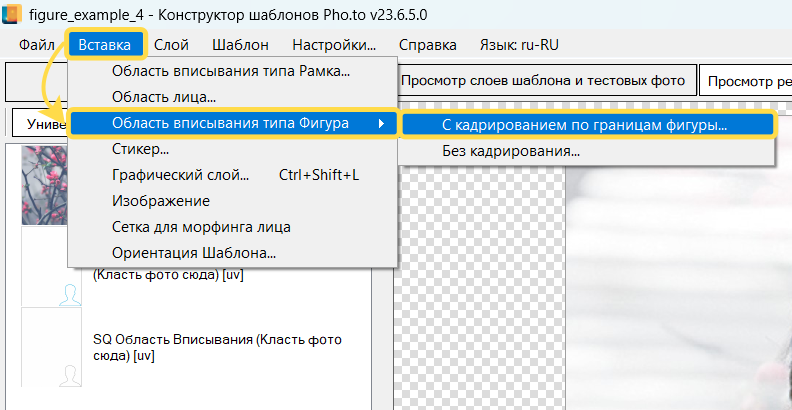792x410 pixels.
Task: Choose Стикер... from the Вставка menu
Action: (140, 150)
